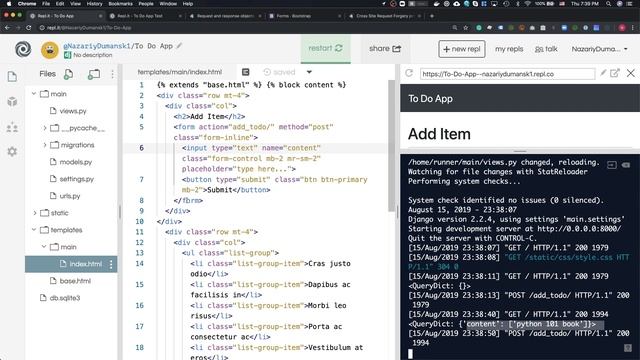Switch to Cross Site Request Forgery tab
The image size is (640, 360).
click(x=383, y=16)
